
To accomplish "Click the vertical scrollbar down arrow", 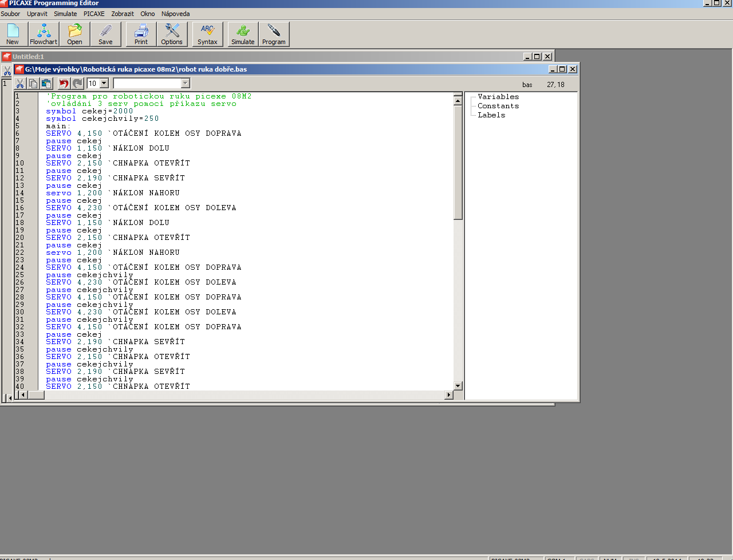I will pyautogui.click(x=458, y=386).
